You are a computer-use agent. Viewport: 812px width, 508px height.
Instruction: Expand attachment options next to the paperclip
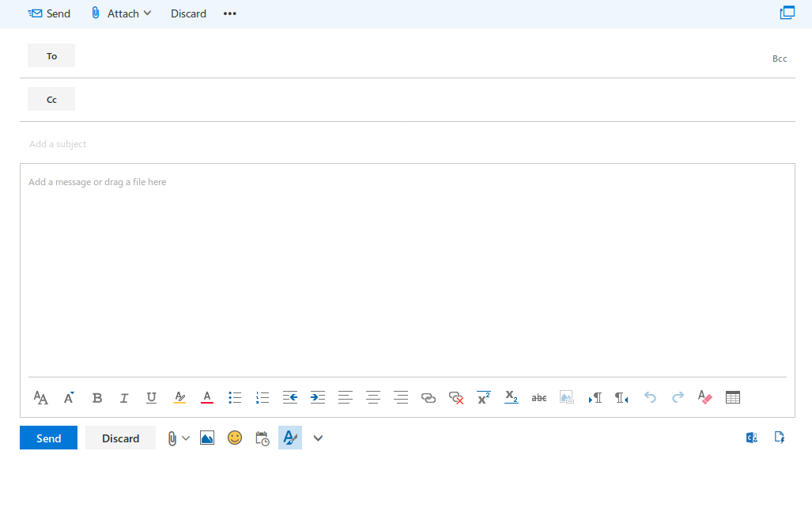(x=186, y=438)
